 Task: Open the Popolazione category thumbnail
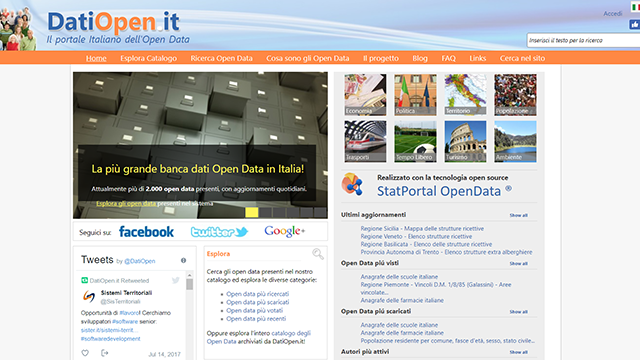tap(516, 95)
